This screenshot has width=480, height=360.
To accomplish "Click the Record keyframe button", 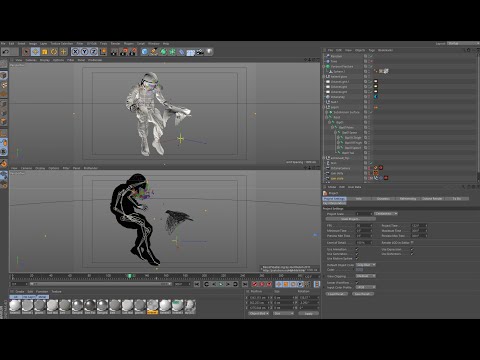I will point(255,284).
